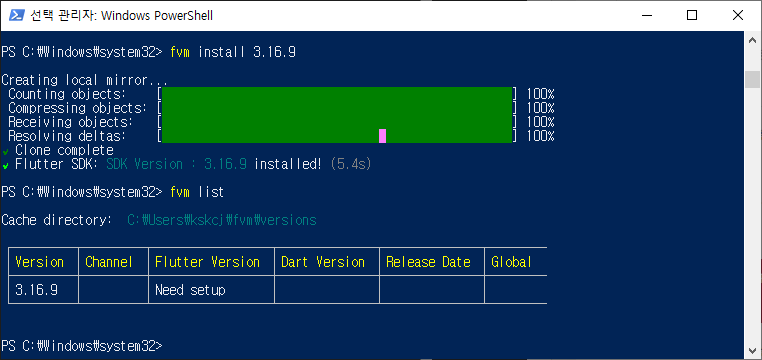The image size is (762, 360).
Task: Click the Receiving objects green progress bar
Action: (337, 122)
